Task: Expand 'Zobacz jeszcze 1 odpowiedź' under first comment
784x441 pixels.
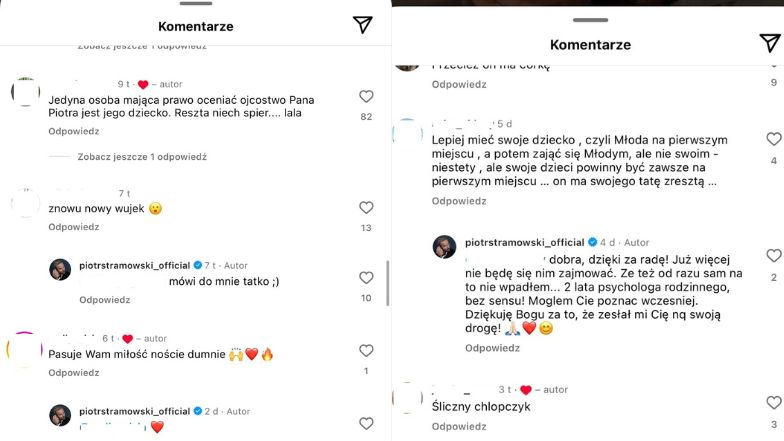Action: (142, 157)
